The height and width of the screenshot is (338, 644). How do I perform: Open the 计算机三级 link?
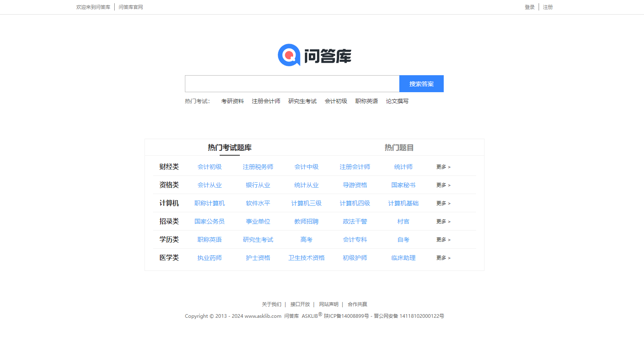[x=306, y=203]
